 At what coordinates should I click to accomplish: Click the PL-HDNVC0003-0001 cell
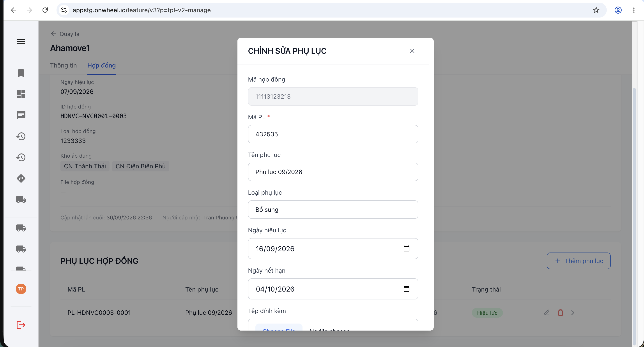click(x=99, y=312)
